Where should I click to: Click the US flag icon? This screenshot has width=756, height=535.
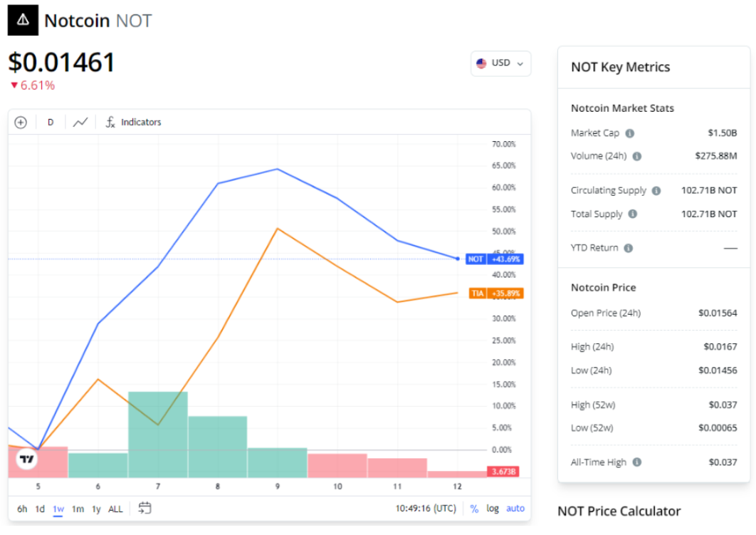(x=481, y=63)
